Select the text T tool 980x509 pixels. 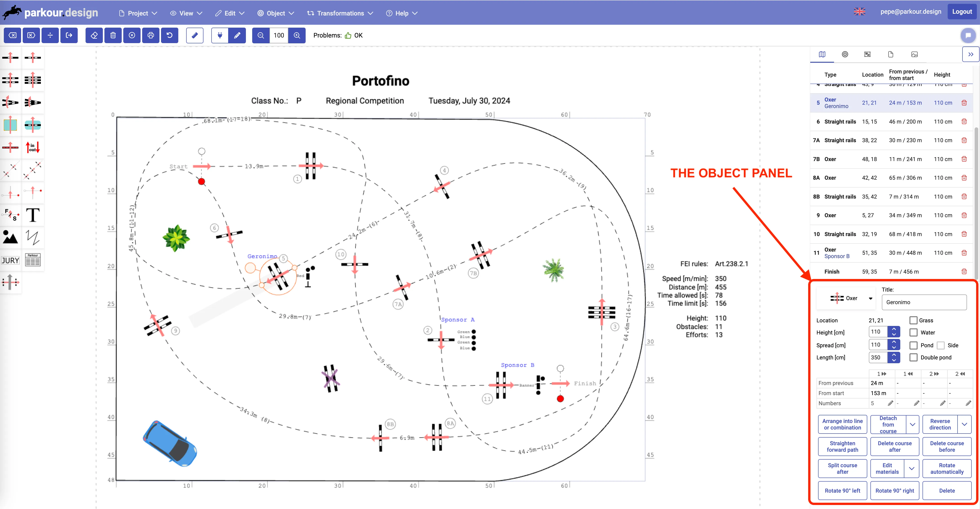33,215
